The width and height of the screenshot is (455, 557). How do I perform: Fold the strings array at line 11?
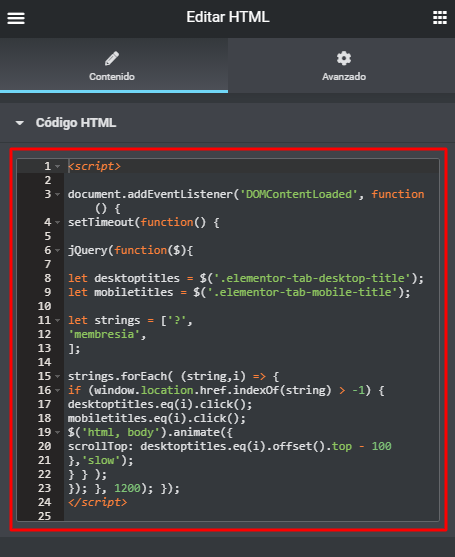pos(58,320)
